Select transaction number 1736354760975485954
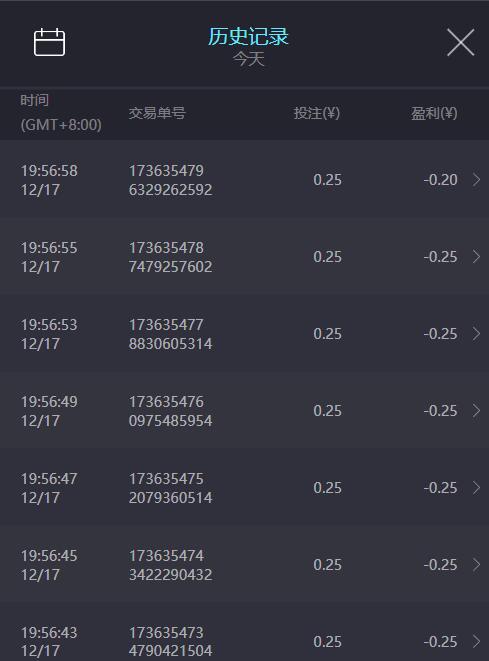 pos(170,411)
